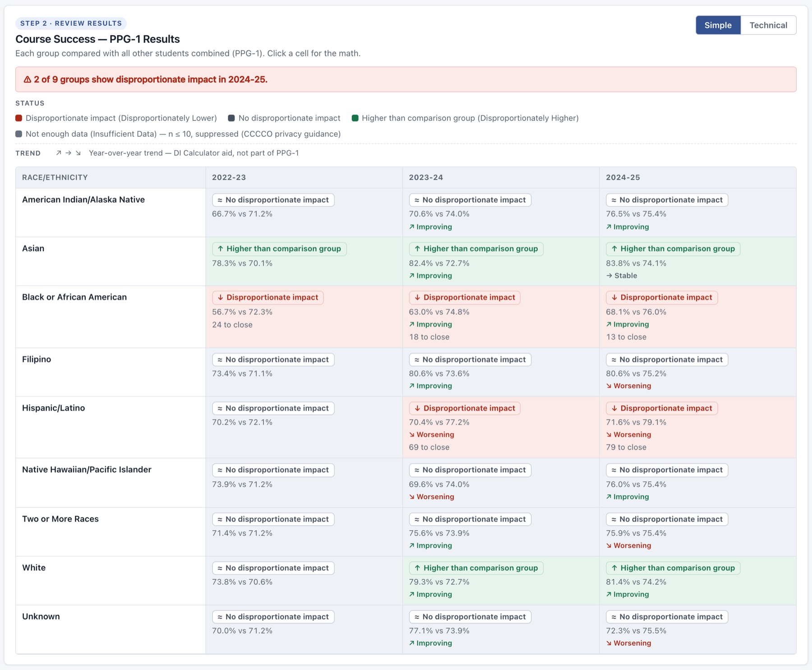
Task: Click Improving trend for Asian 2023-24
Action: pos(430,276)
